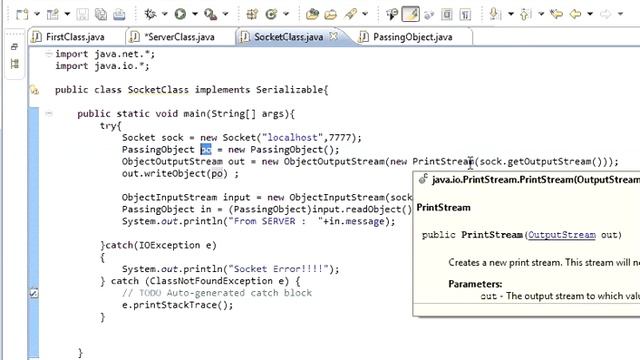Click the "localhost" string literal
The width and height of the screenshot is (640, 360).
click(292, 138)
